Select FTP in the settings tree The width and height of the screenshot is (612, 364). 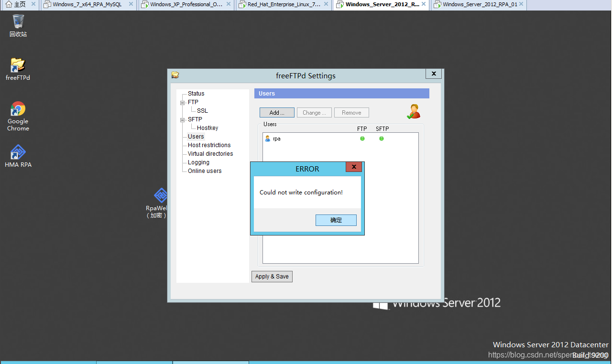[x=193, y=102]
